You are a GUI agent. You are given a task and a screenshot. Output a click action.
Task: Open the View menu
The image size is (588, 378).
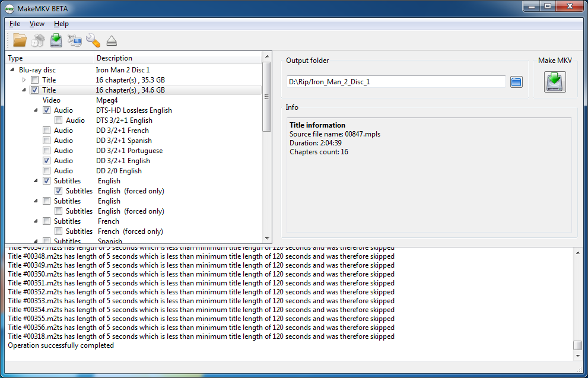click(x=37, y=24)
